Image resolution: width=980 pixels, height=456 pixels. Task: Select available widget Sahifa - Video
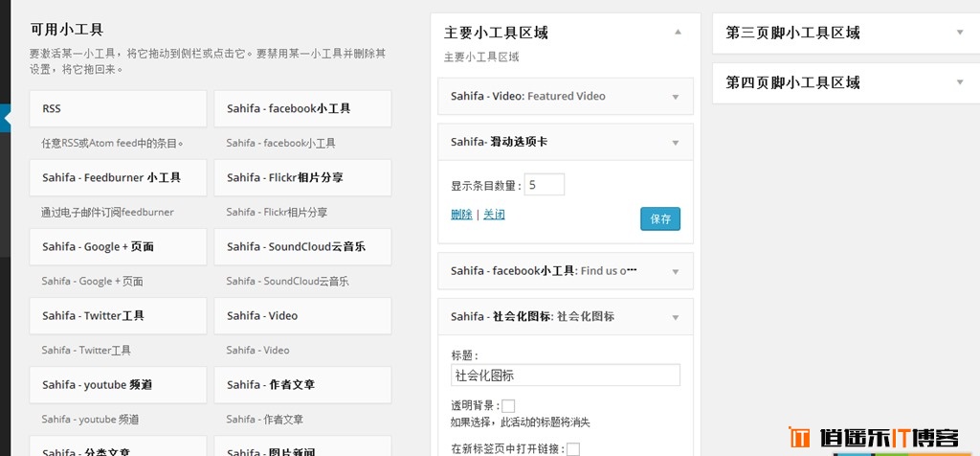point(302,316)
